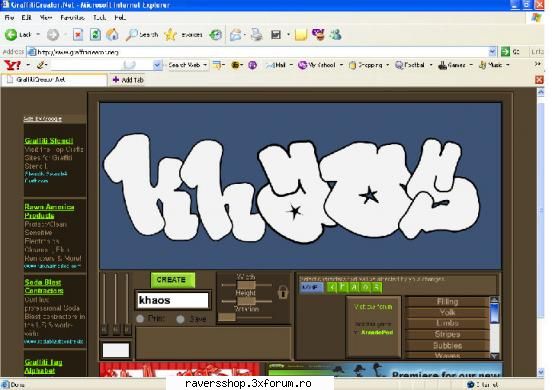Image resolution: width=552 pixels, height=390 pixels.
Task: Expand the Football dropdown arrow
Action: [x=431, y=65]
